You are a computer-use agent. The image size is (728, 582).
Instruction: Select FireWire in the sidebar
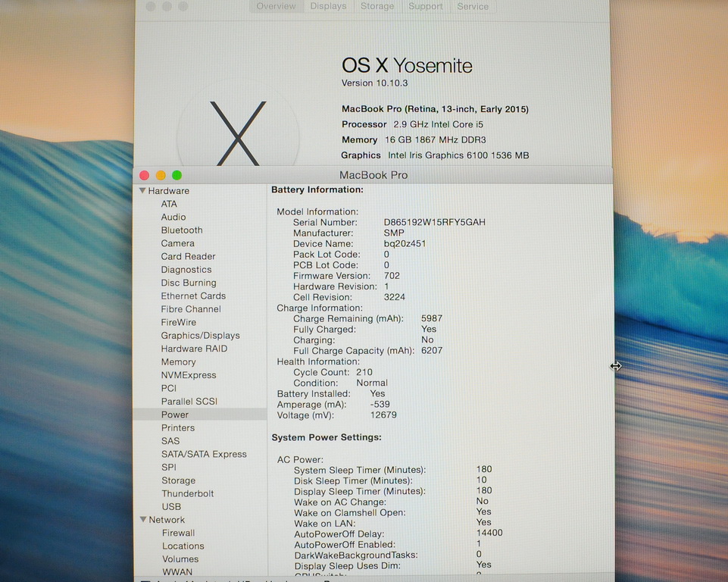178,322
